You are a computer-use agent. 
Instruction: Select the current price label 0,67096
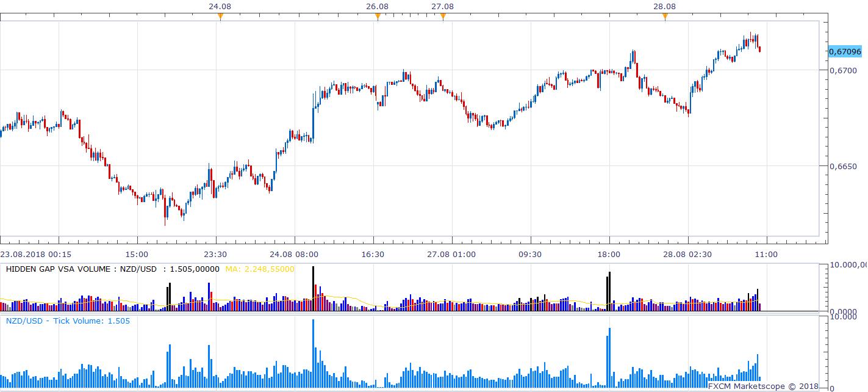(x=844, y=51)
